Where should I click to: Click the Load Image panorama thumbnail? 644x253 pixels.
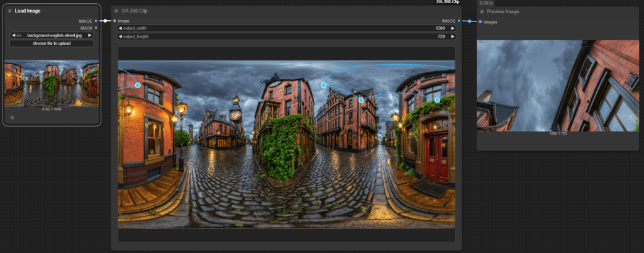click(52, 84)
